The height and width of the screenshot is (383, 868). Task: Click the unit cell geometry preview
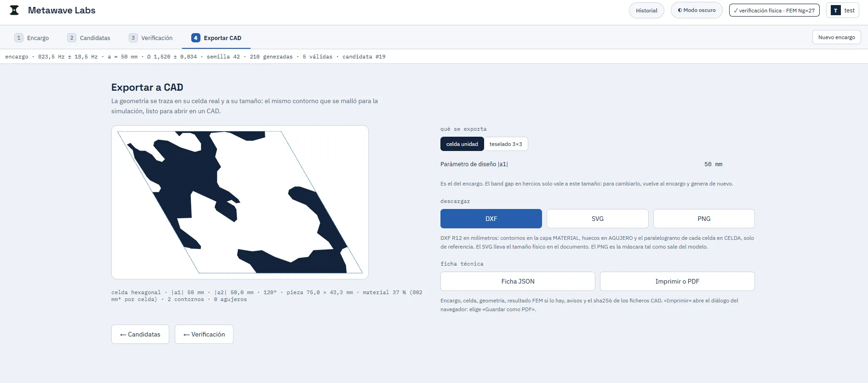(x=240, y=202)
